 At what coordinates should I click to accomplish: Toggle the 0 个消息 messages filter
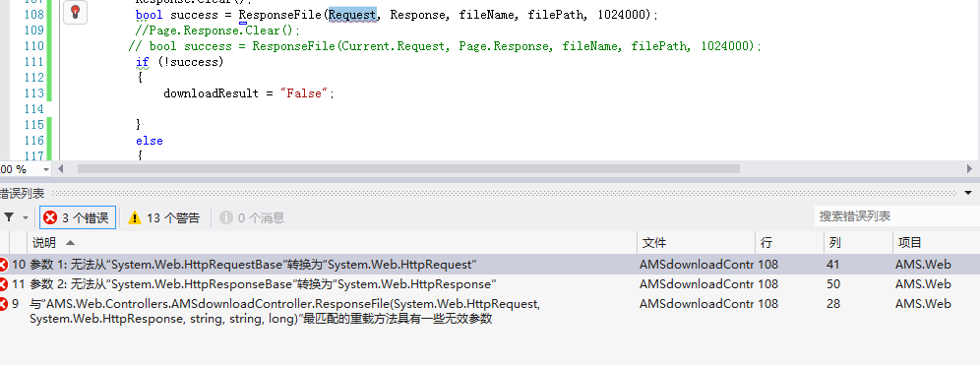[x=252, y=217]
